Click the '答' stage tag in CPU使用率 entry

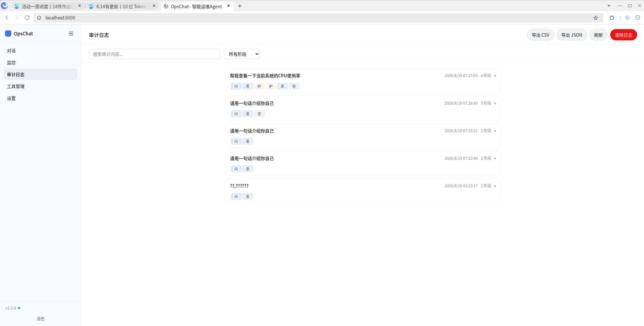294,86
